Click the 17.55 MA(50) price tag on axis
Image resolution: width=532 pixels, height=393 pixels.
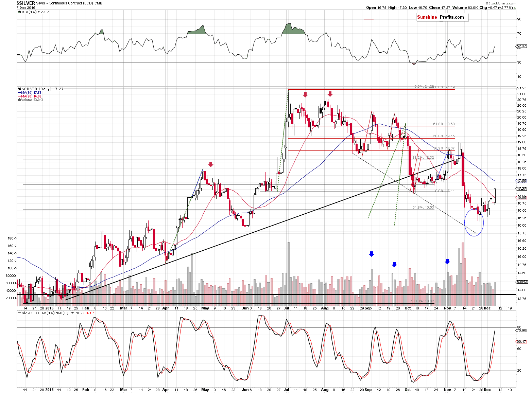(521, 181)
